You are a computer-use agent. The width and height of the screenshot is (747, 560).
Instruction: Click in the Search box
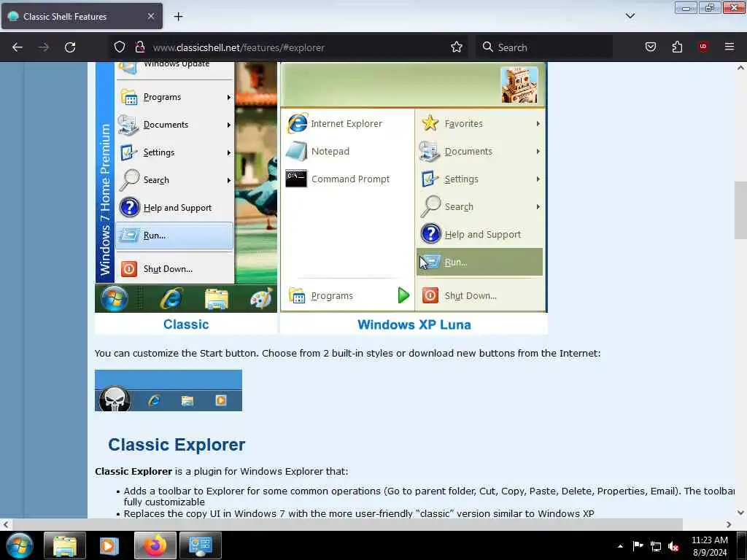[x=545, y=47]
